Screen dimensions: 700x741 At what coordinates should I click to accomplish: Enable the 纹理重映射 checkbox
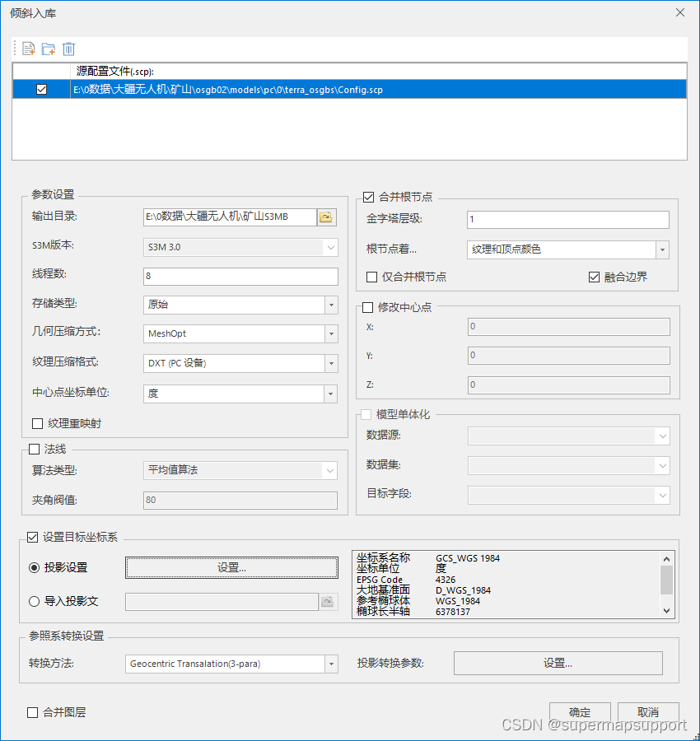tap(35, 423)
